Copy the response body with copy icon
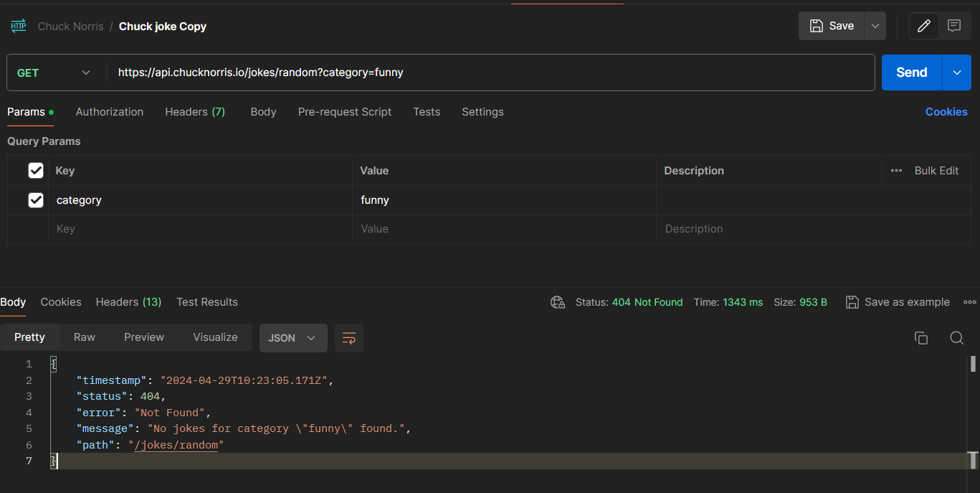Screen dimensions: 980x493 (921, 338)
